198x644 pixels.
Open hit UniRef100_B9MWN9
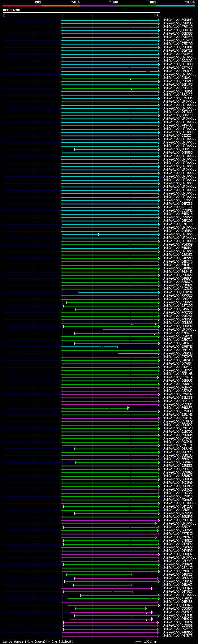pos(178,20)
